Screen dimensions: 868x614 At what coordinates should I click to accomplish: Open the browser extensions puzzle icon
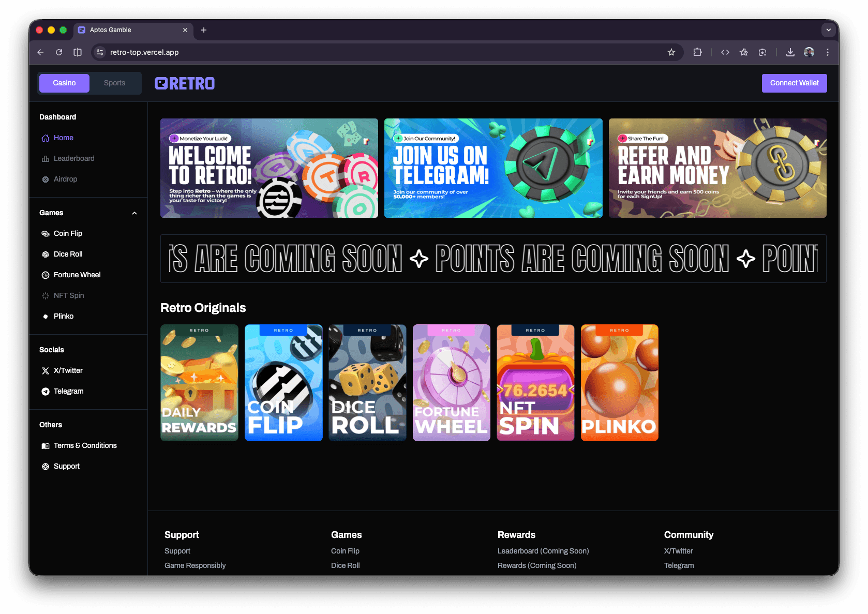(x=697, y=52)
